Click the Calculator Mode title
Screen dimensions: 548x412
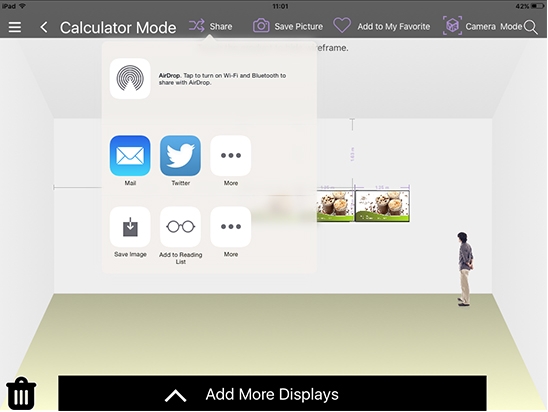point(118,28)
